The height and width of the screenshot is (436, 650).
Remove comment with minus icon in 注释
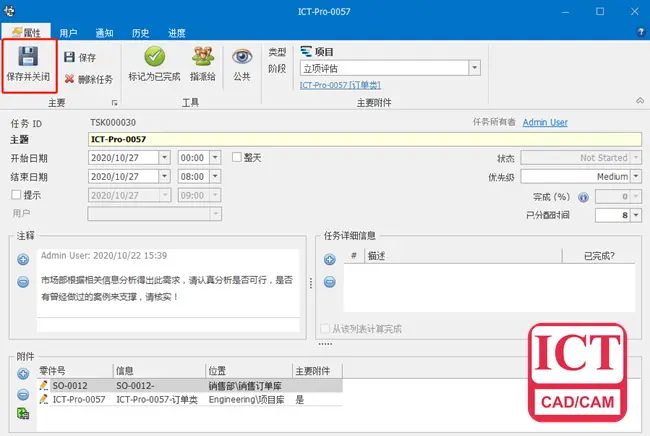tap(23, 282)
